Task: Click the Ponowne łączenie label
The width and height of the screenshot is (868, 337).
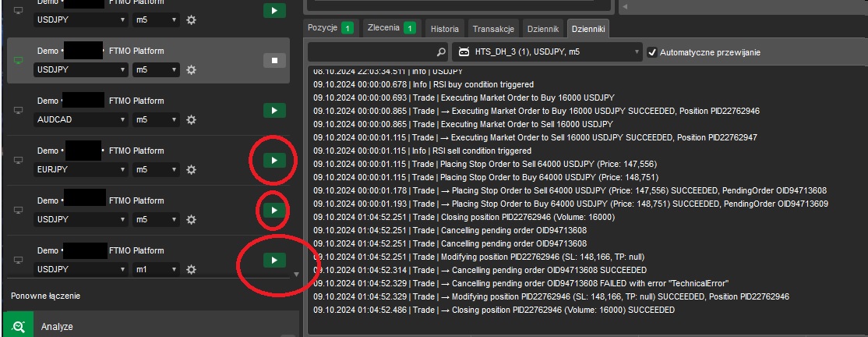Action: coord(45,296)
